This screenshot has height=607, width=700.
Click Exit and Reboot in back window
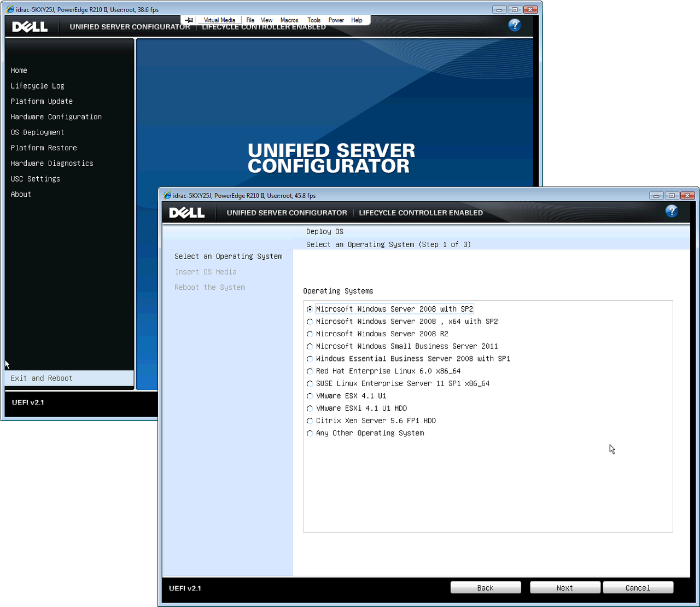pos(69,378)
